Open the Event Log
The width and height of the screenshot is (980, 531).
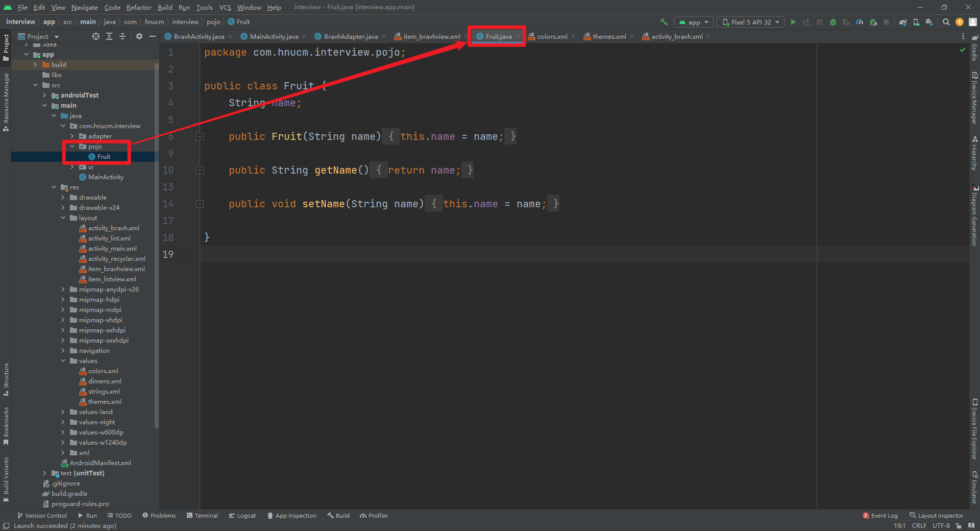[x=880, y=516]
